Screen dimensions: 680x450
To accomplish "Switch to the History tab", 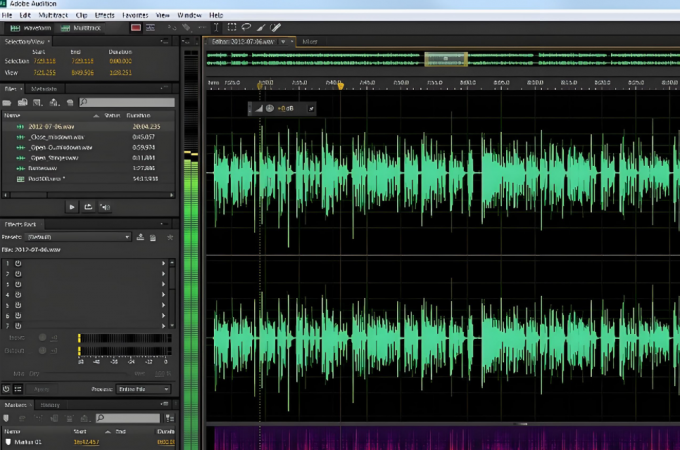I will point(50,405).
